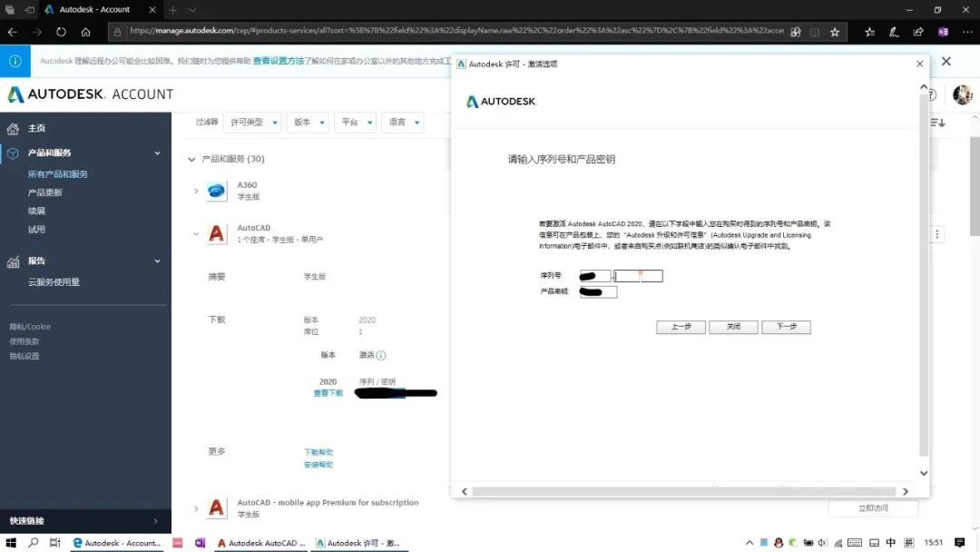This screenshot has height=552, width=980.
Task: Click the info icon in notification banner
Action: click(15, 61)
